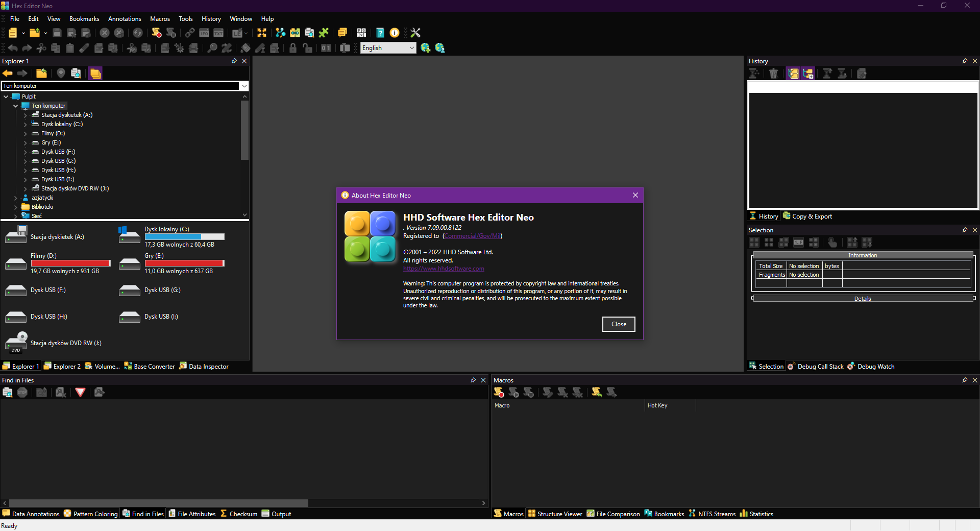Open the Help menu

[x=267, y=19]
